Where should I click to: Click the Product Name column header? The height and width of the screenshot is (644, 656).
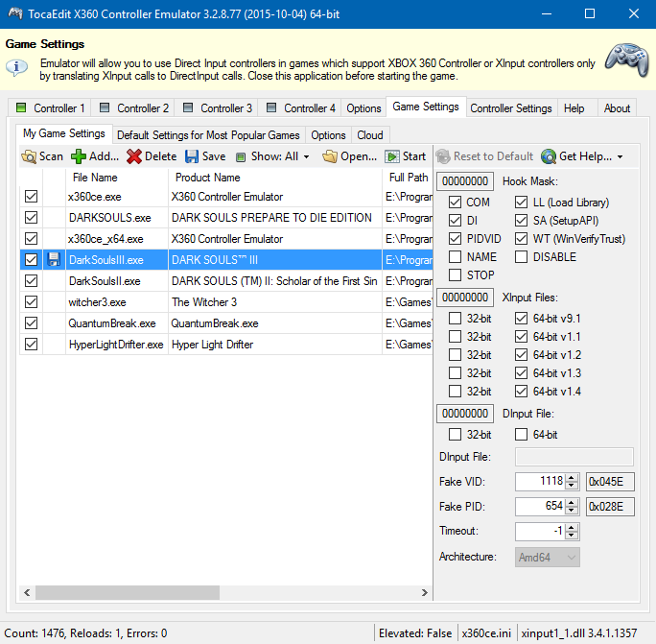(275, 178)
